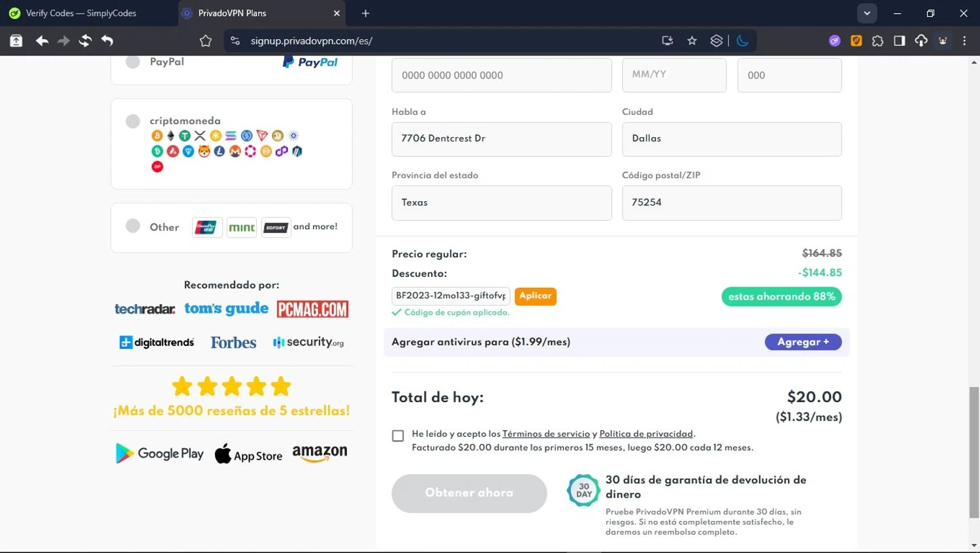Toggle the browser side panel icon
The width and height of the screenshot is (980, 553).
(900, 40)
